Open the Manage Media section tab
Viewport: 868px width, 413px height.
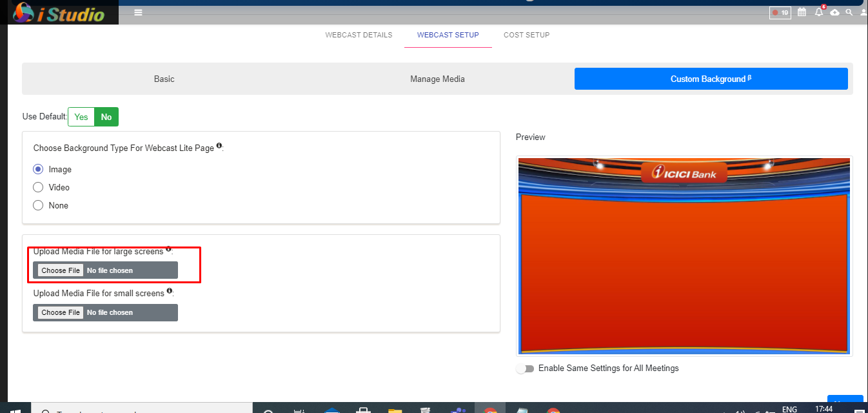coord(437,79)
